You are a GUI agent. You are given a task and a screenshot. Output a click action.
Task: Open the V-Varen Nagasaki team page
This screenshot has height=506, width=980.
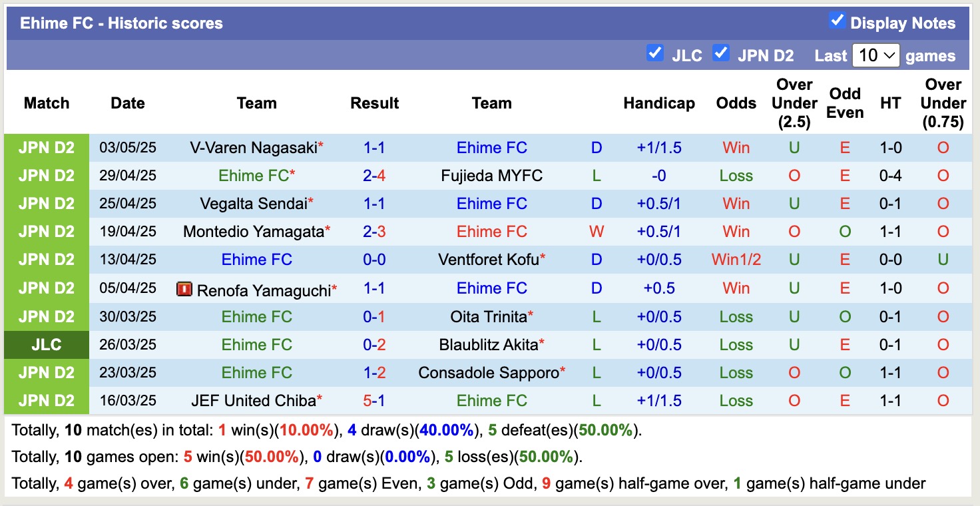click(253, 147)
